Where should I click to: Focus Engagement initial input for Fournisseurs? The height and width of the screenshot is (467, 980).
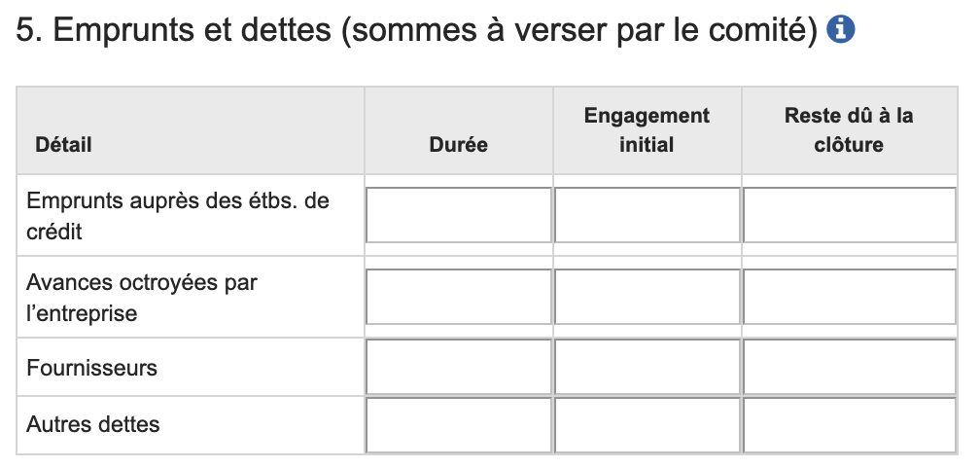tap(647, 368)
